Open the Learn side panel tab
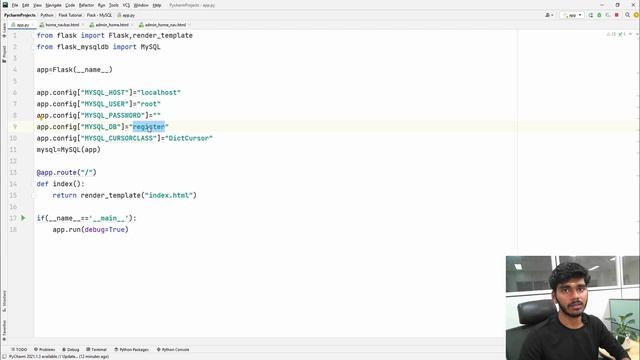Viewport: 640px width, 360px height. point(4,30)
